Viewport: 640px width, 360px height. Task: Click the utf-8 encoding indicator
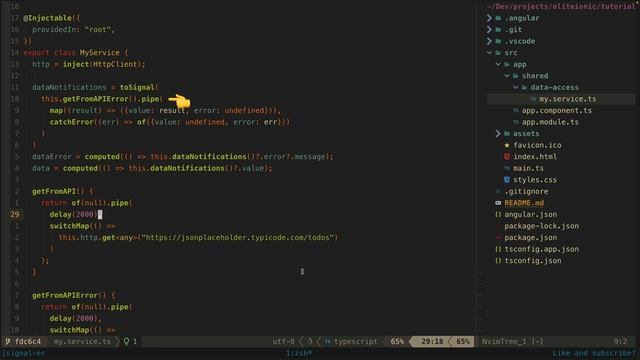tap(283, 341)
